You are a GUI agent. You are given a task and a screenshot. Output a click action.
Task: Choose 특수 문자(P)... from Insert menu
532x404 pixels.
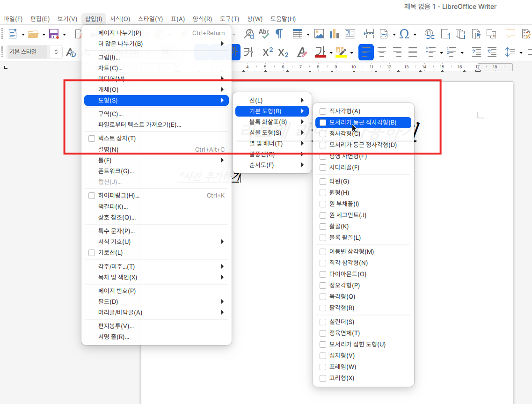[117, 231]
